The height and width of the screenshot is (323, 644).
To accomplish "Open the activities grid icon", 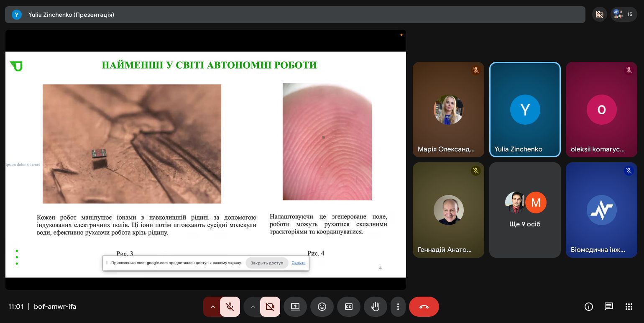I will 629,307.
